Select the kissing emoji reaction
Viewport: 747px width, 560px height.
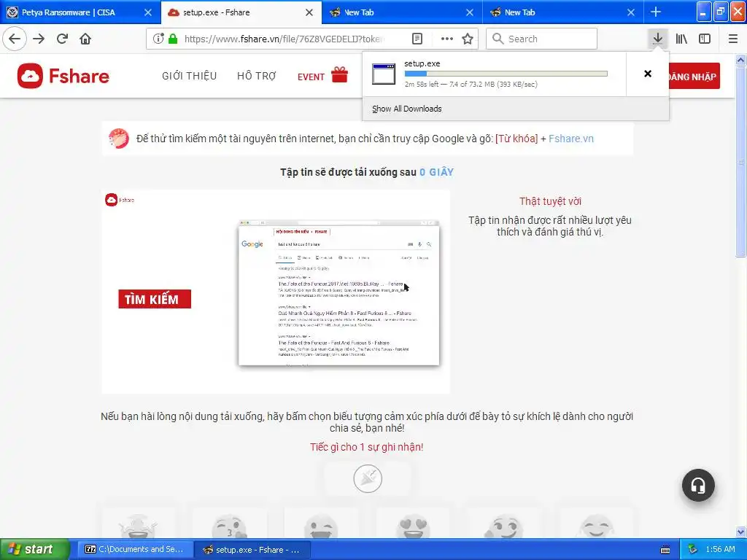click(230, 526)
